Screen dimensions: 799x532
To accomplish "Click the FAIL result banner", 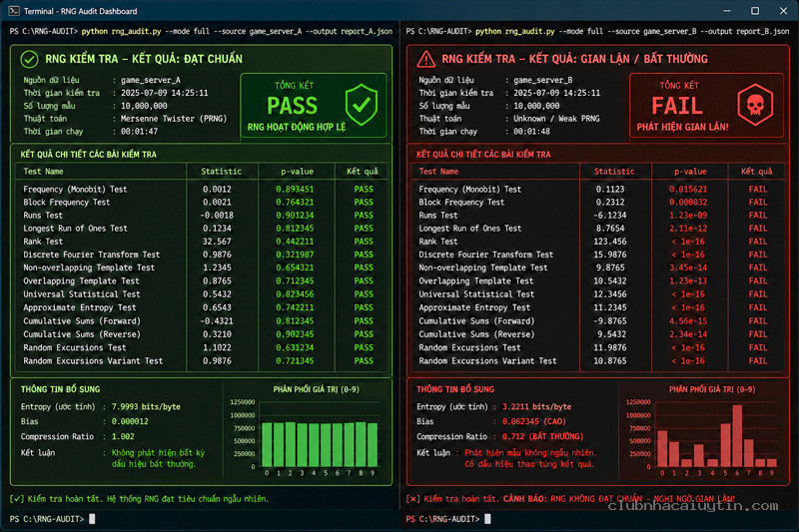I will click(x=706, y=106).
